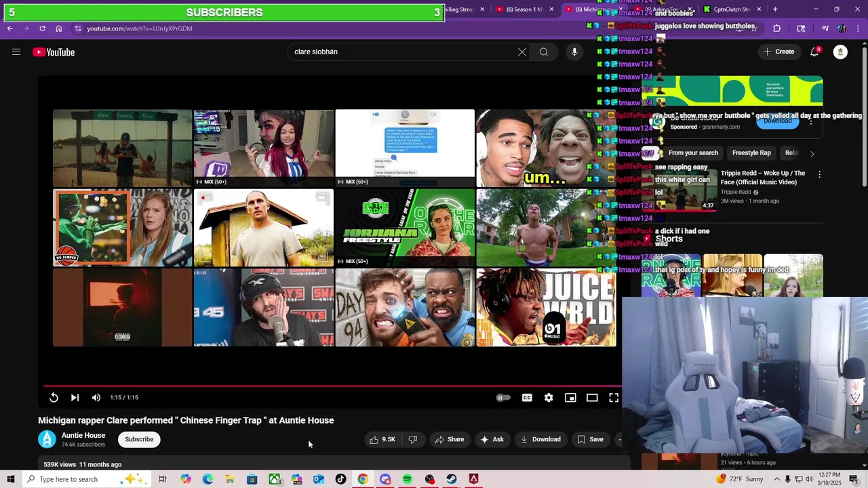868x488 pixels.
Task: Toggle the autoplay switch in the player
Action: click(502, 398)
